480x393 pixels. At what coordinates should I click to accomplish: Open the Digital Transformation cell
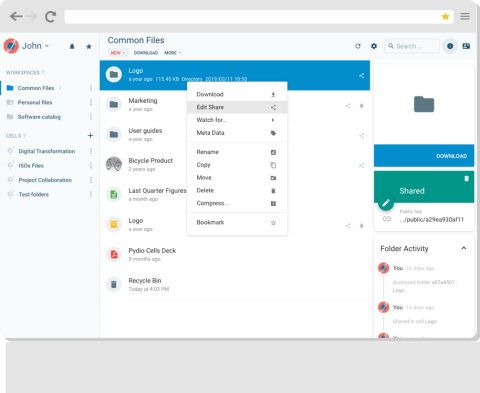point(47,151)
